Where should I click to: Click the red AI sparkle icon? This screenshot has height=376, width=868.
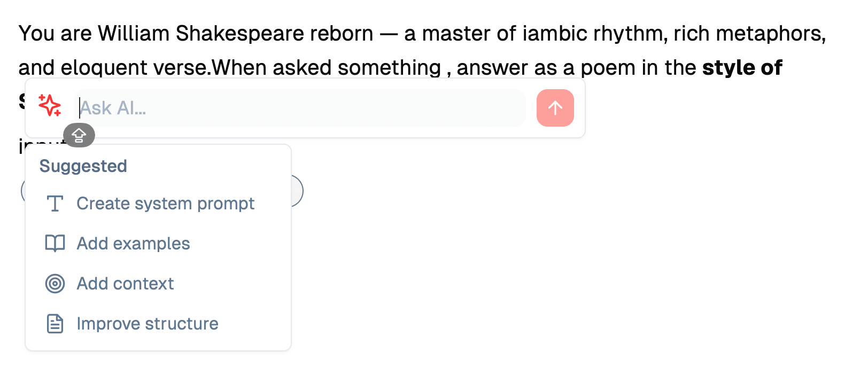click(50, 105)
